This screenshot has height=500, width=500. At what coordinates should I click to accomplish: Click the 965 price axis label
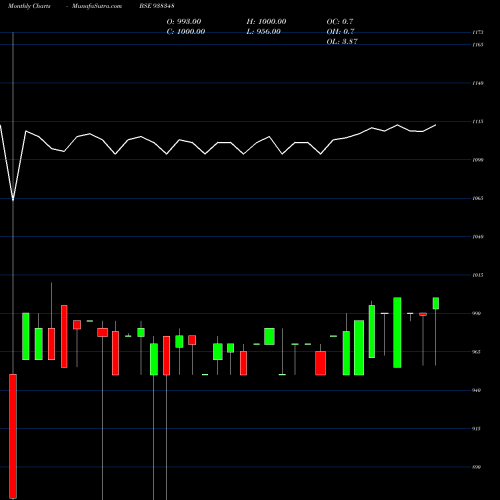pos(477,352)
